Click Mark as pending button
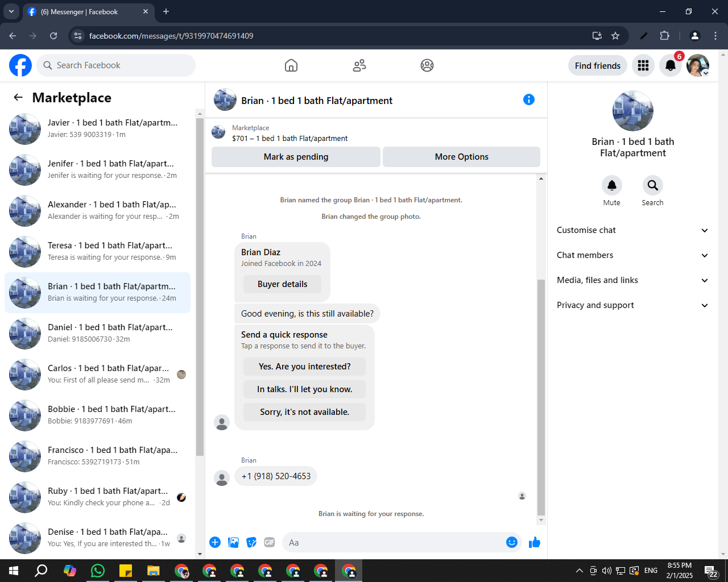 (x=296, y=157)
